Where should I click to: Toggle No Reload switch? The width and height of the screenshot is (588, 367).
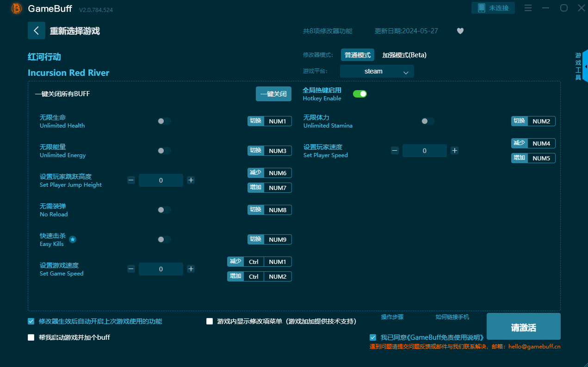(x=164, y=210)
